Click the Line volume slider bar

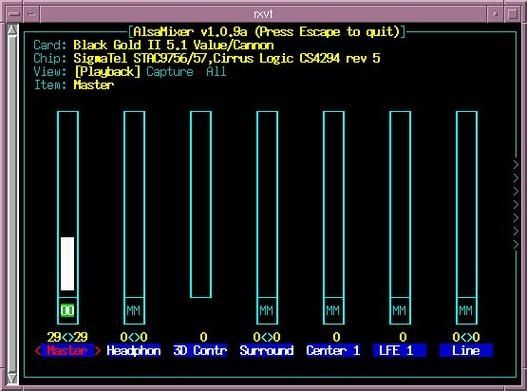tap(467, 204)
